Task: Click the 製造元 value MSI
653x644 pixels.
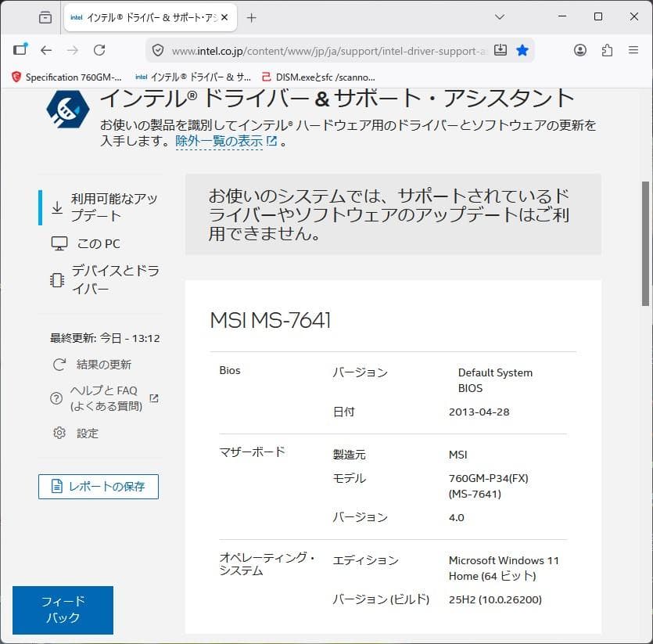Action: pyautogui.click(x=457, y=455)
